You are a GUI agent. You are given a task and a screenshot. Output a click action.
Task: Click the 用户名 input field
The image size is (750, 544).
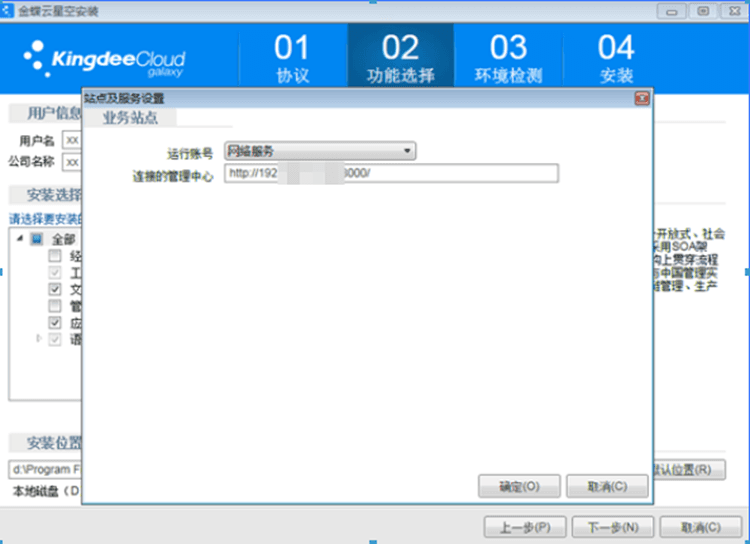[72, 140]
